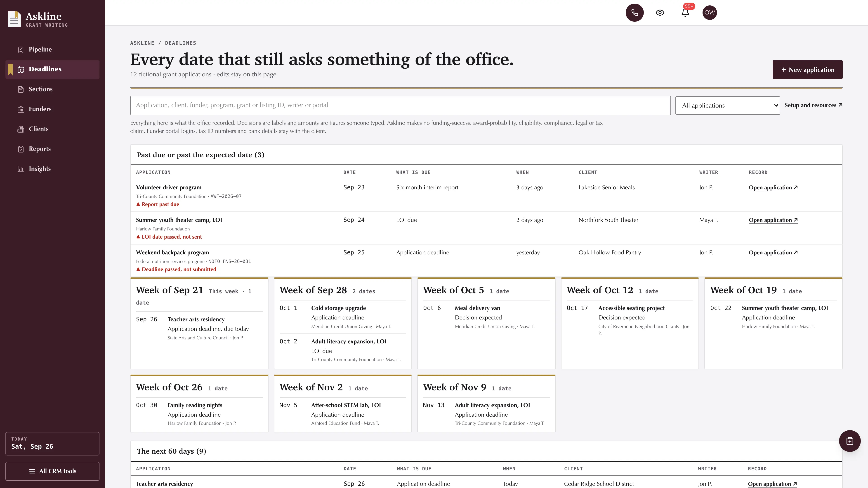This screenshot has height=488, width=868.
Task: Open notifications bell with 99+ badge
Action: pos(685,12)
